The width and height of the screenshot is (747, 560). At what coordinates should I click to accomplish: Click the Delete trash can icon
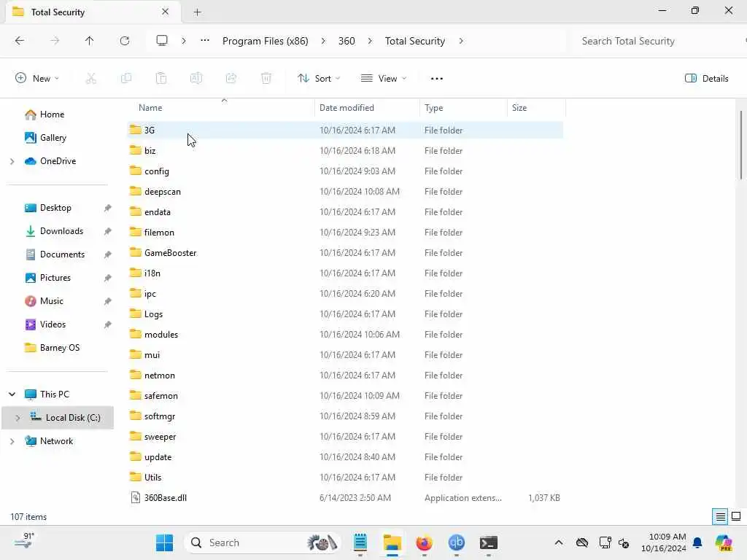point(266,79)
